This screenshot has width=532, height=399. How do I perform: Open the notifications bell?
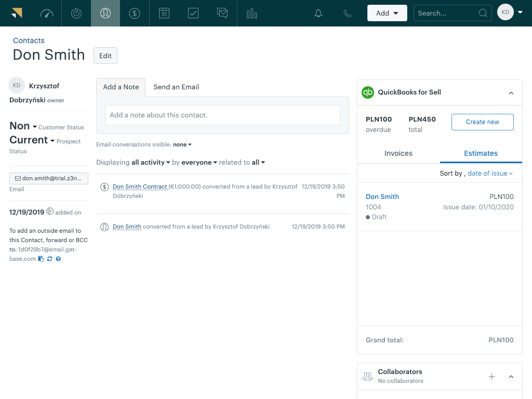tap(318, 13)
